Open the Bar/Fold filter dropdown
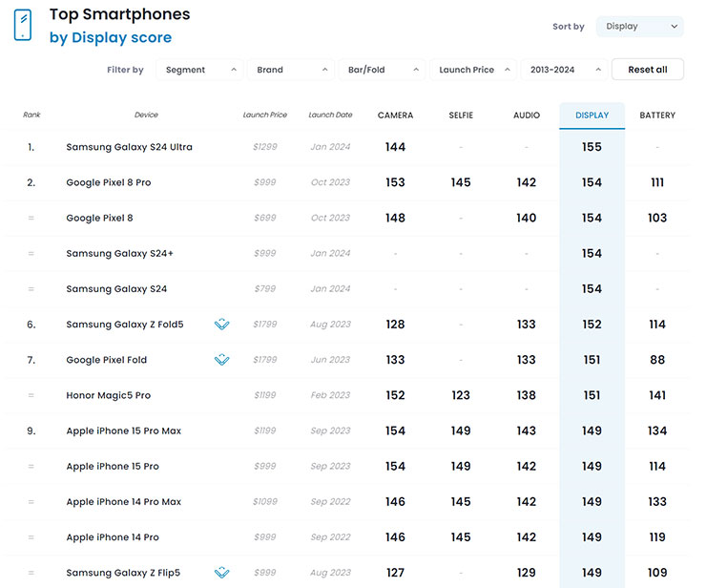This screenshot has width=706, height=588. coord(382,70)
